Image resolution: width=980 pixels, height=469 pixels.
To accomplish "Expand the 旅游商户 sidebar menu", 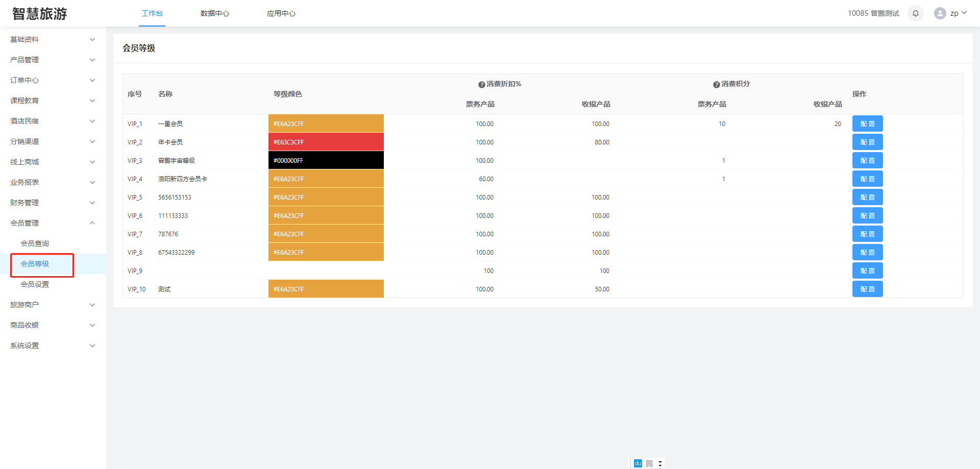I will pyautogui.click(x=53, y=305).
